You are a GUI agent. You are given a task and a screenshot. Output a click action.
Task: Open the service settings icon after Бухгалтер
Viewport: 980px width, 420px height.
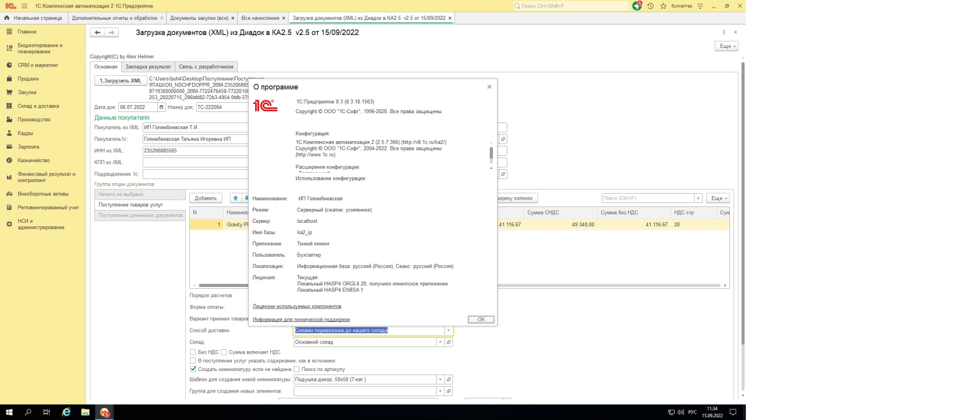[700, 6]
